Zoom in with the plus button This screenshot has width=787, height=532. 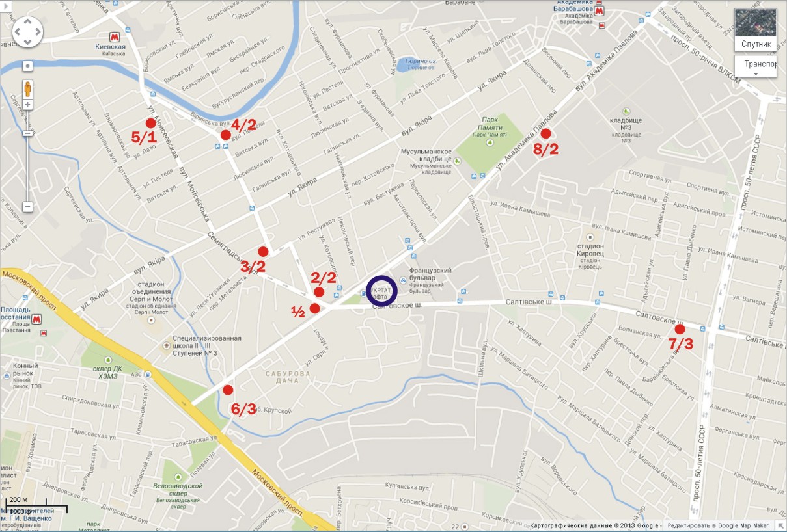coord(28,105)
